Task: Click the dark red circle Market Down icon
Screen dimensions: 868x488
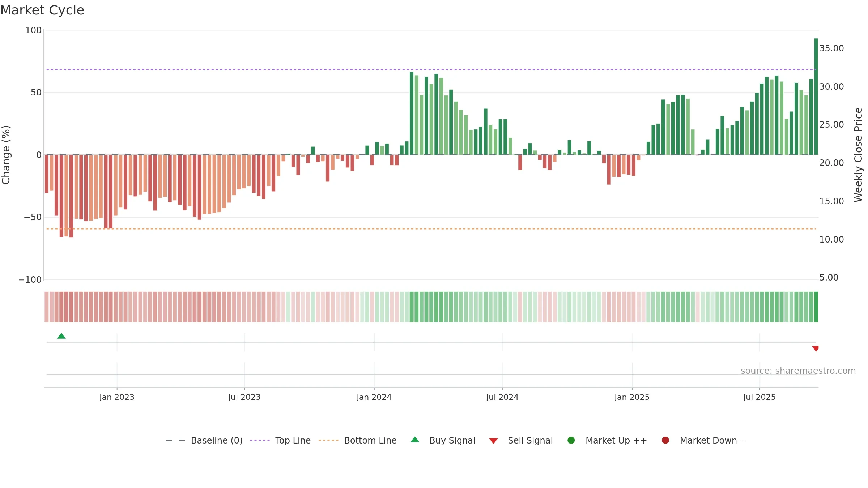Action: 665,440
